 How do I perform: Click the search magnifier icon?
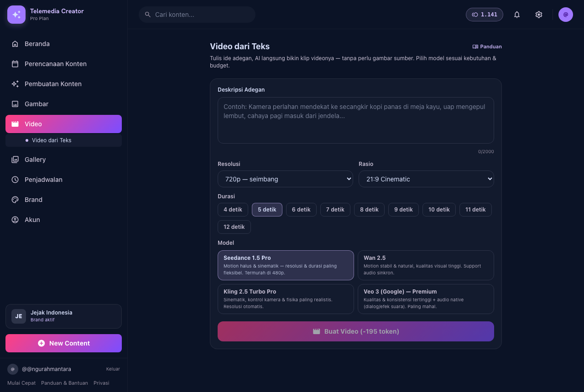tap(148, 15)
